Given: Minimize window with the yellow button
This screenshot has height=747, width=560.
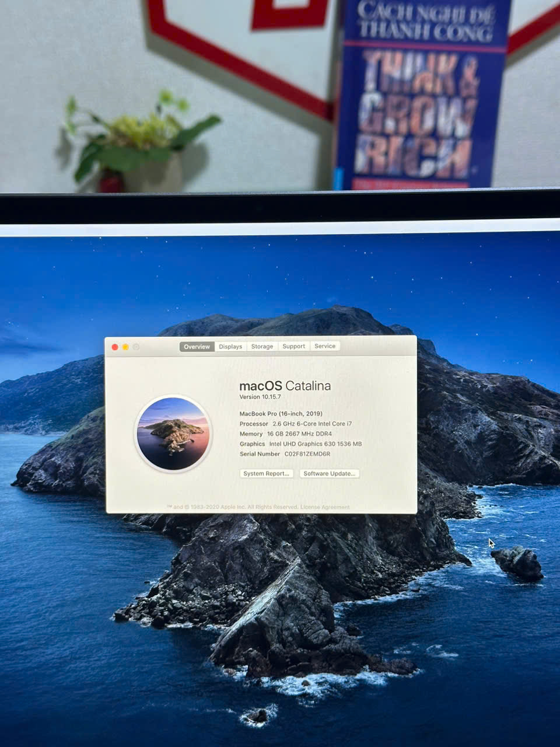Looking at the screenshot, I should point(125,347).
